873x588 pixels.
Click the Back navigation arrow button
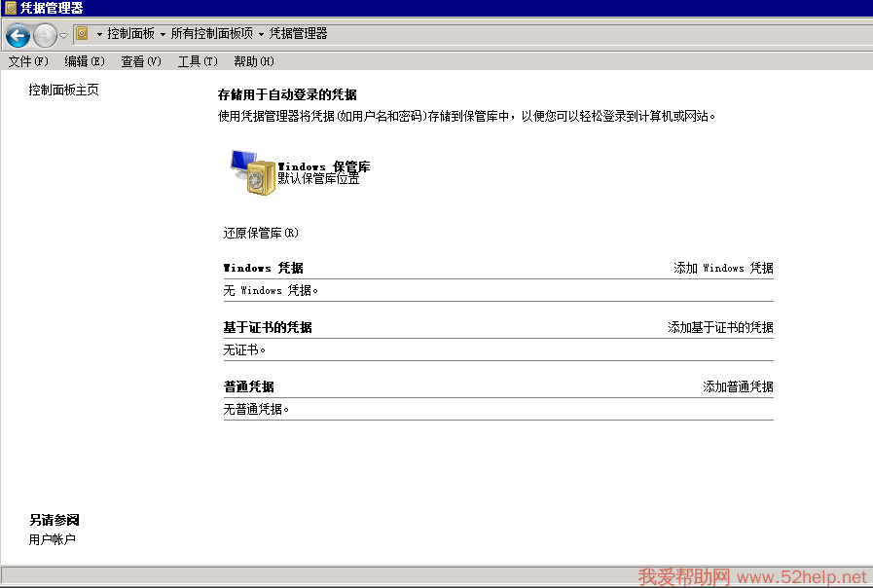18,36
